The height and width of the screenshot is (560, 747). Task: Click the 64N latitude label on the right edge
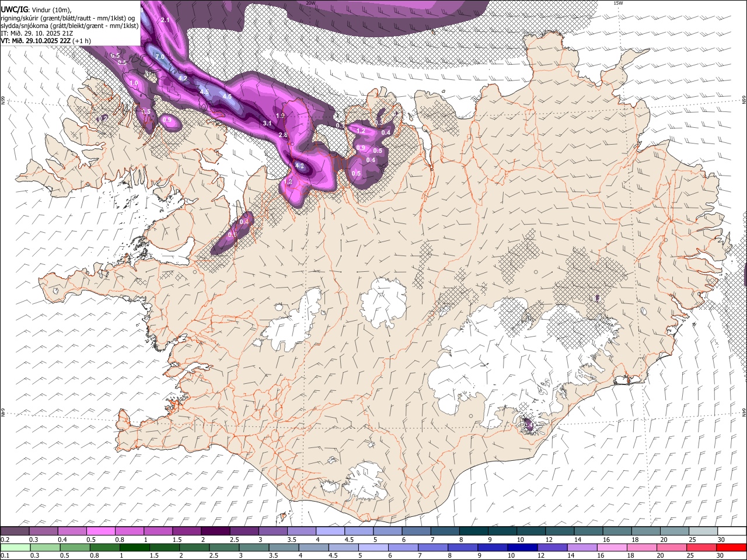pos(744,412)
